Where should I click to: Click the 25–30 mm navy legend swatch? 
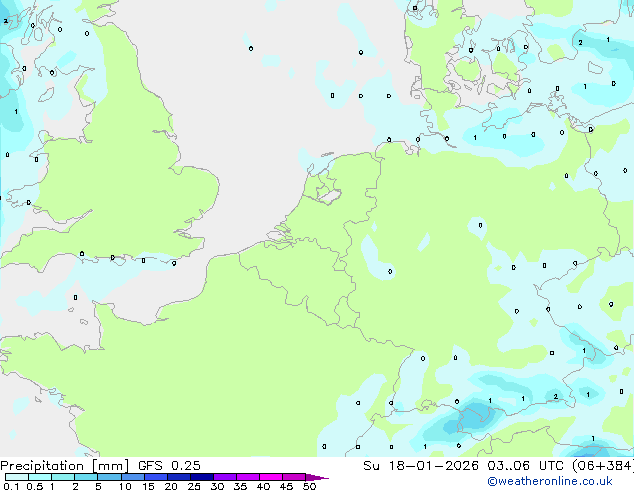pos(201,477)
